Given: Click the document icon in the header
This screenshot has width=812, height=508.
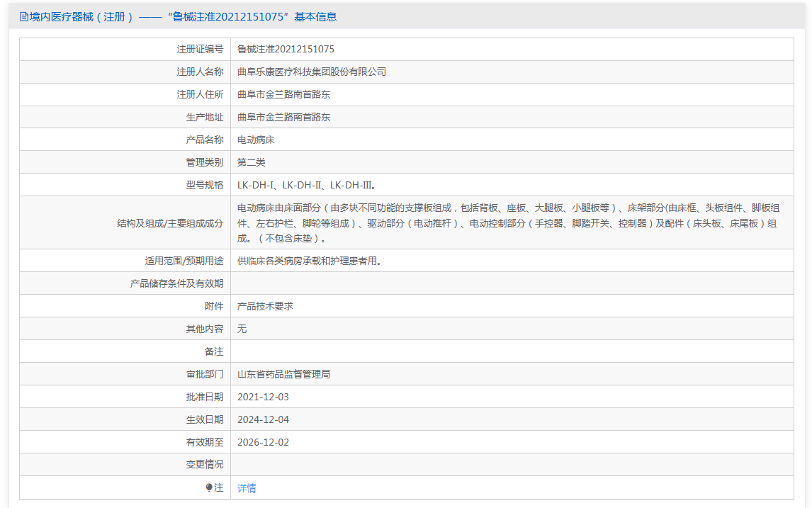Looking at the screenshot, I should 24,17.
